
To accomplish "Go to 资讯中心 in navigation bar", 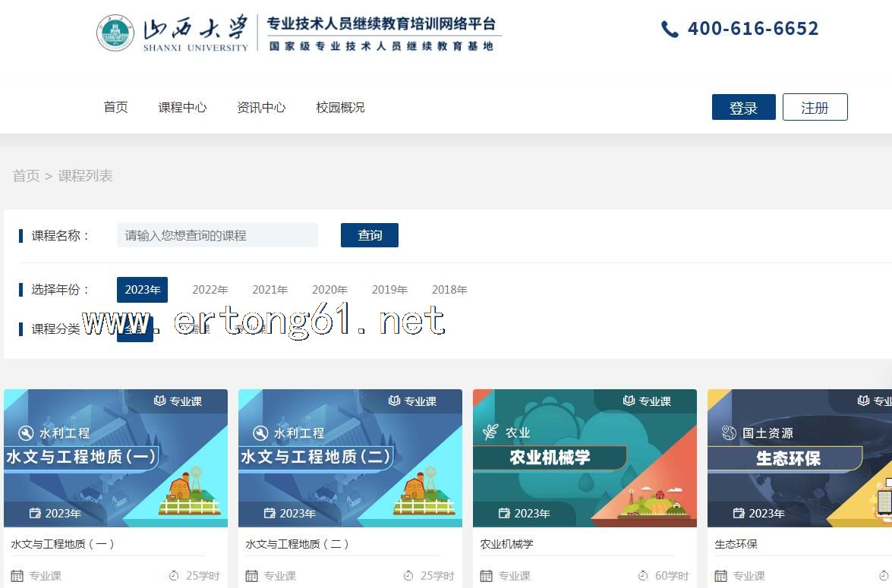I will [x=261, y=108].
